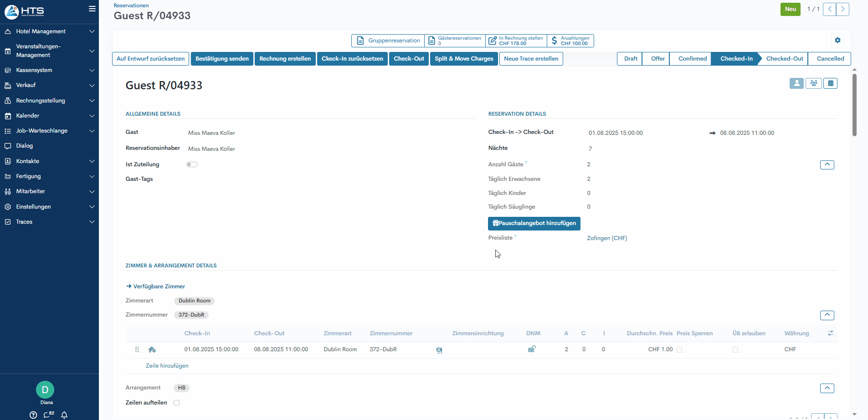Toggle the Ist Zuteilung switch
Screen dimensions: 868x420
192,164
